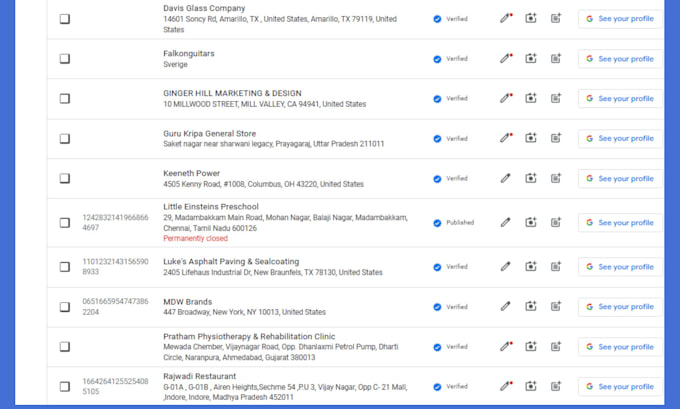The width and height of the screenshot is (680, 409).
Task: Select the MDW Brands checkbox
Action: tap(65, 307)
